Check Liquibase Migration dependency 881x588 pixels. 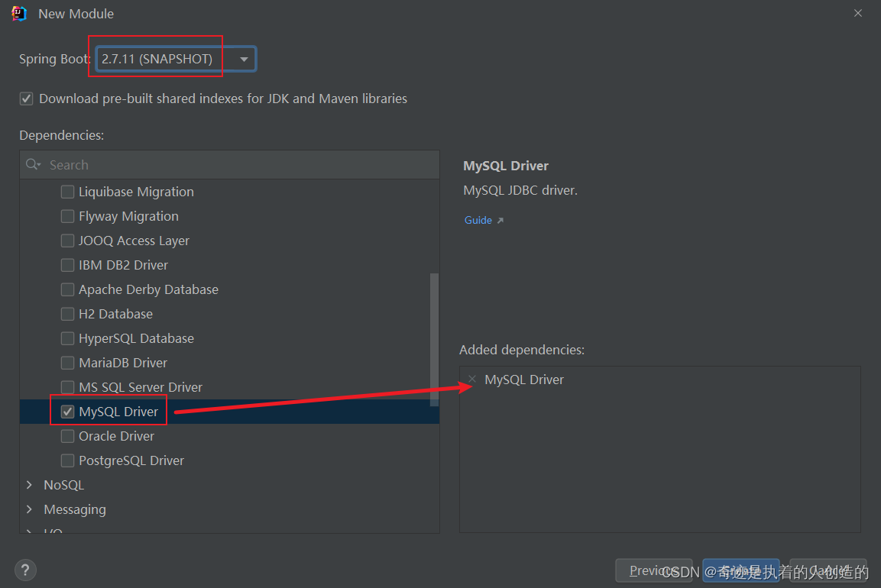67,192
